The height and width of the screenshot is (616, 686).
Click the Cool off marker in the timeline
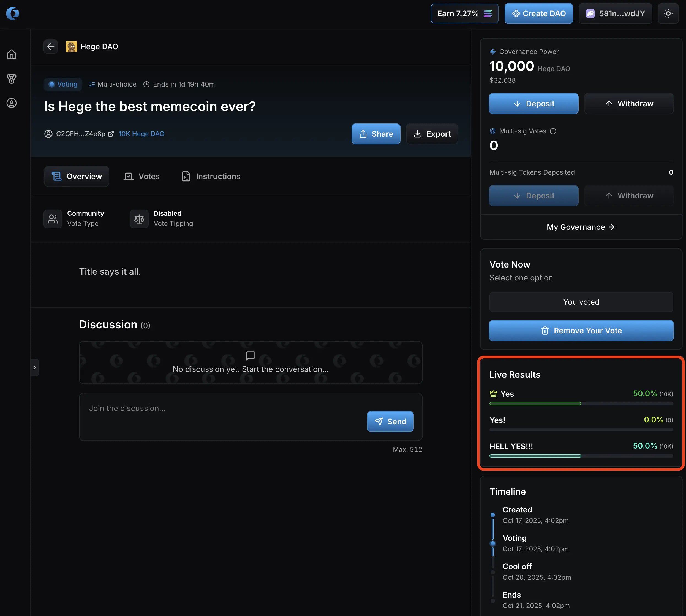[492, 572]
